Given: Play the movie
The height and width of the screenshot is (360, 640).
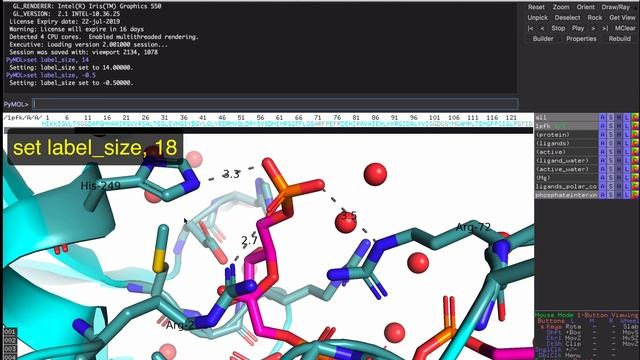Looking at the screenshot, I should click(x=578, y=28).
